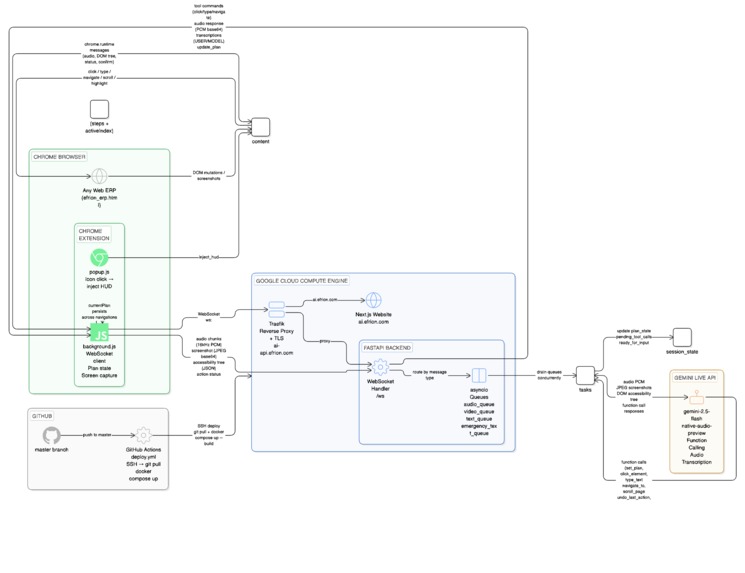Select the tasks node box
The width and height of the screenshot is (745, 573).
[x=585, y=375]
